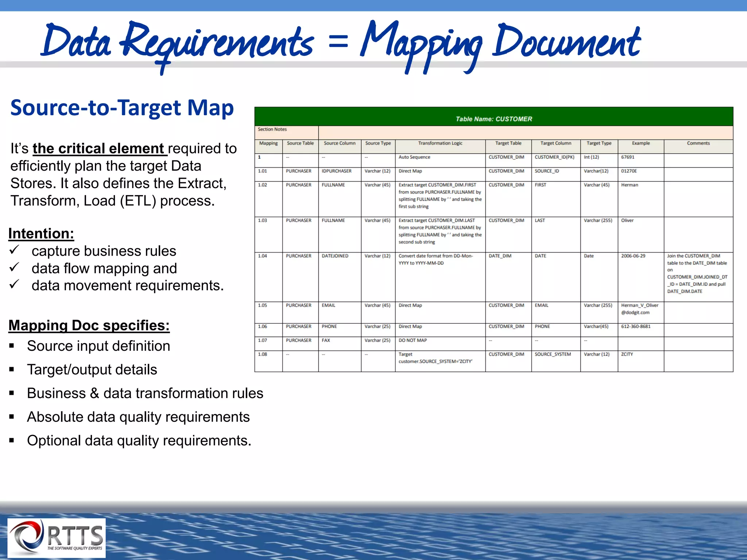Click the 'Target/output details' bullet

pyautogui.click(x=92, y=370)
